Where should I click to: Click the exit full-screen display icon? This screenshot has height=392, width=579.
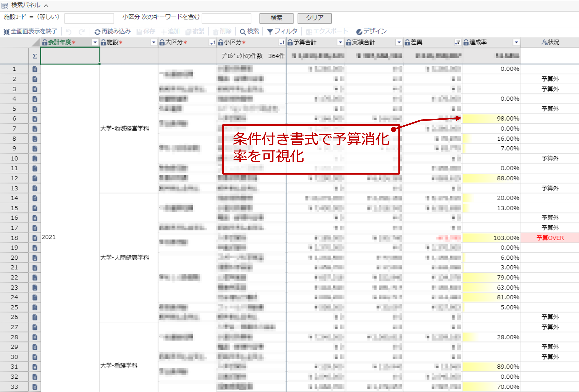pyautogui.click(x=6, y=32)
